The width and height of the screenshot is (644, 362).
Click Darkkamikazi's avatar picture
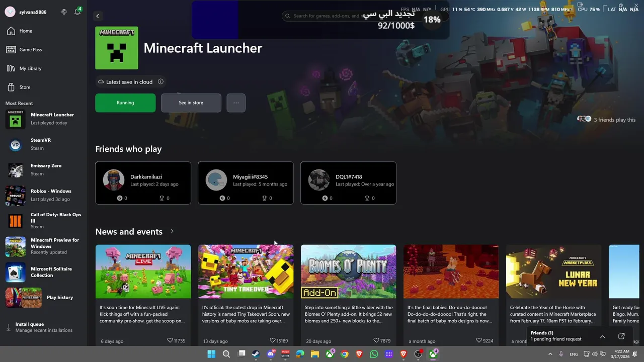coord(114,180)
